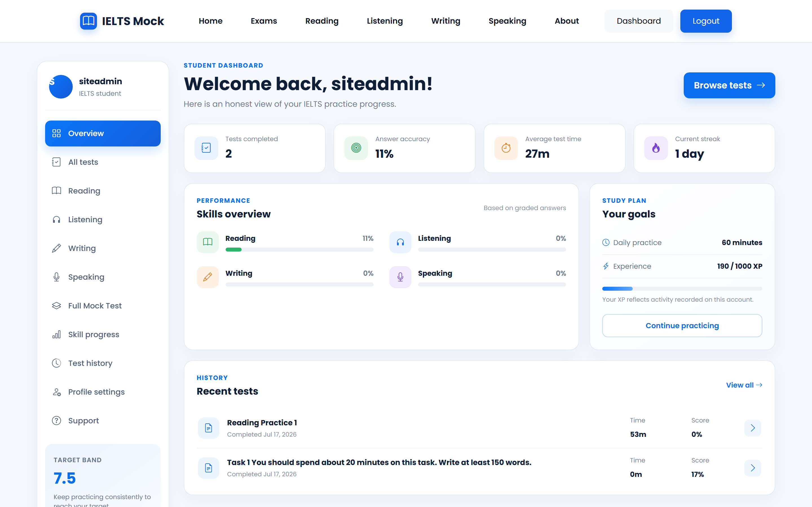Click the Speaking skill microphone icon
The height and width of the screenshot is (507, 812).
pos(400,277)
